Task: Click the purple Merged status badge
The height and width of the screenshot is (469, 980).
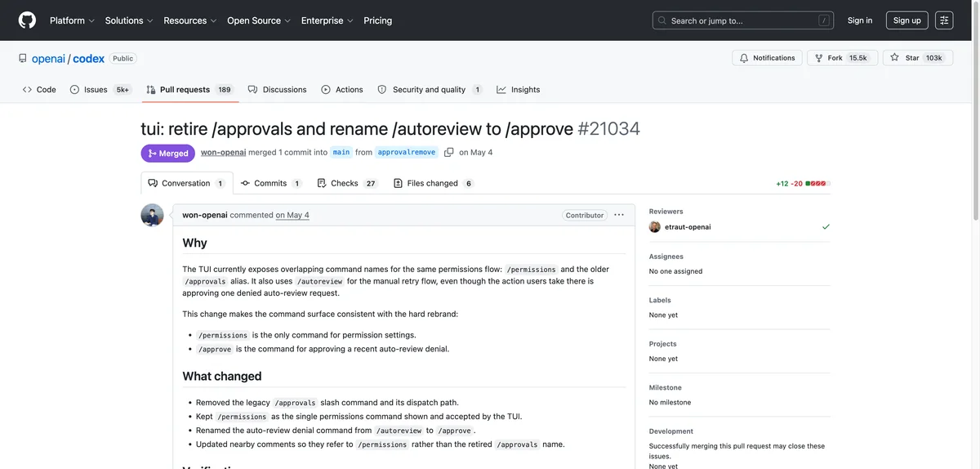Action: (x=167, y=153)
